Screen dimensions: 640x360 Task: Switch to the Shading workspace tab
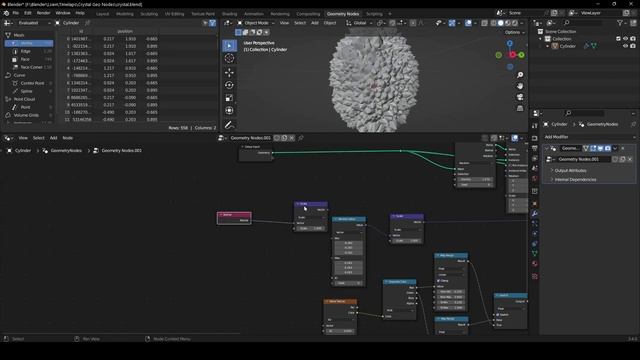coord(229,14)
